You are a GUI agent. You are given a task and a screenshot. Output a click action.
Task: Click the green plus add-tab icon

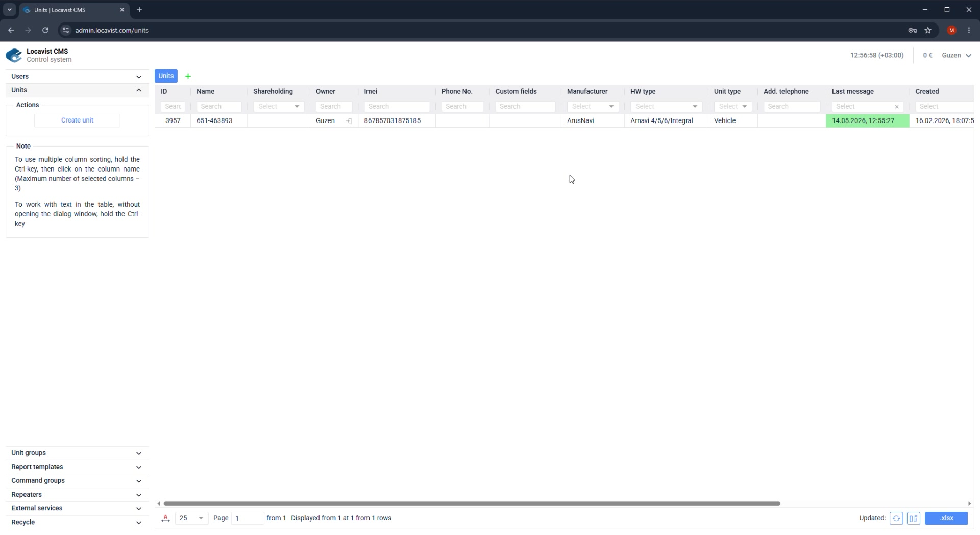coord(188,76)
